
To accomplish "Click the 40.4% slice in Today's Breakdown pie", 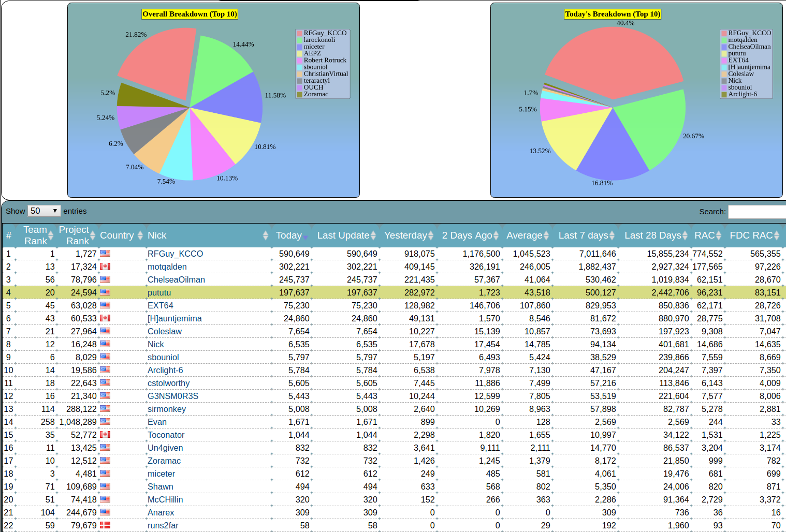I will pyautogui.click(x=613, y=60).
